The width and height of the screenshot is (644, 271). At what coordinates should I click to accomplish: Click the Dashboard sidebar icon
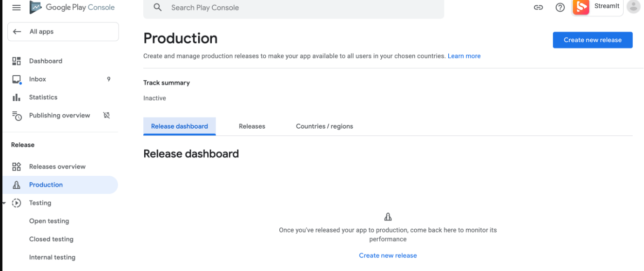(x=17, y=61)
